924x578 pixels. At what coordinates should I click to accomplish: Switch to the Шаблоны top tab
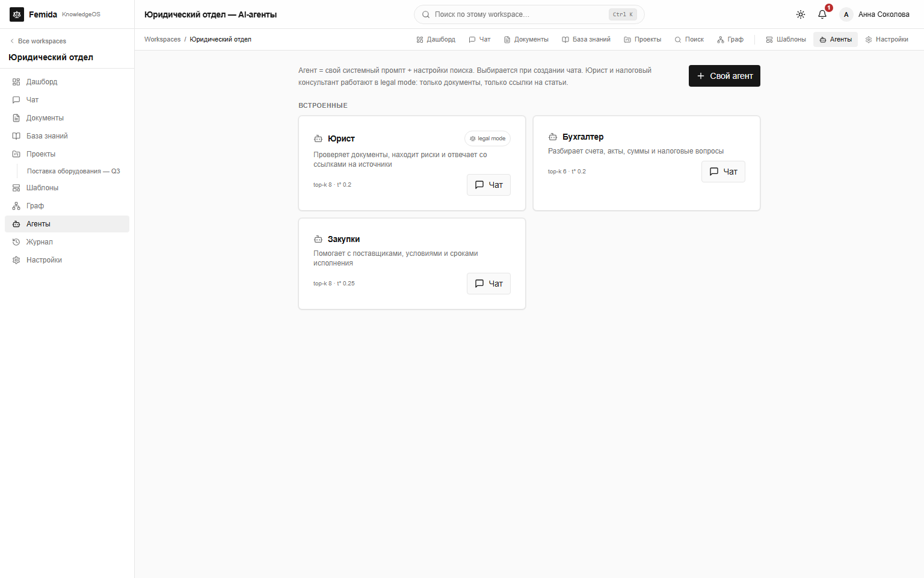pos(786,39)
